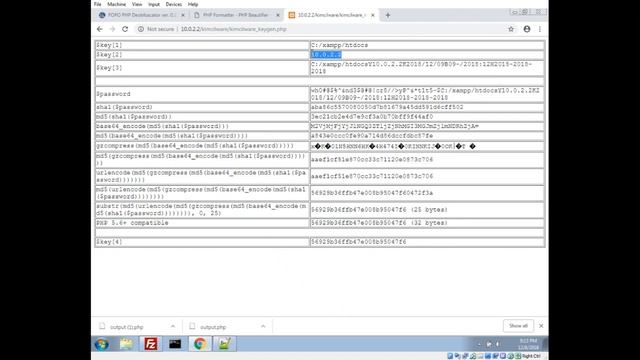Open a new browser tab

tap(388, 16)
